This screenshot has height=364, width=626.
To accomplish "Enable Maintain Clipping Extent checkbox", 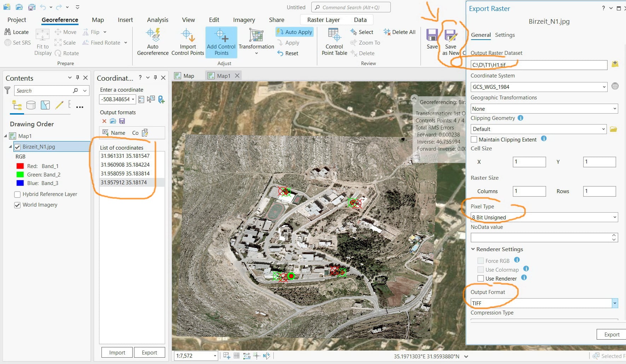I will point(474,139).
